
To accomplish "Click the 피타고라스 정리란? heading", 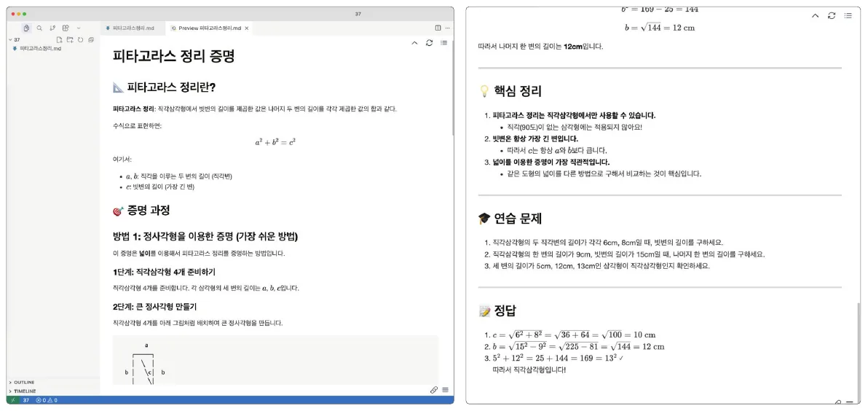I will click(164, 87).
